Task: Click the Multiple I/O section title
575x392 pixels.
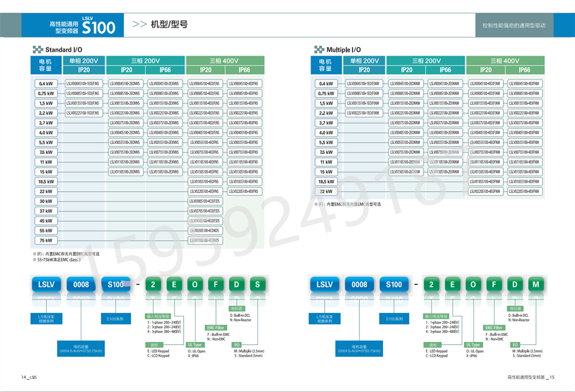Action: pyautogui.click(x=343, y=50)
